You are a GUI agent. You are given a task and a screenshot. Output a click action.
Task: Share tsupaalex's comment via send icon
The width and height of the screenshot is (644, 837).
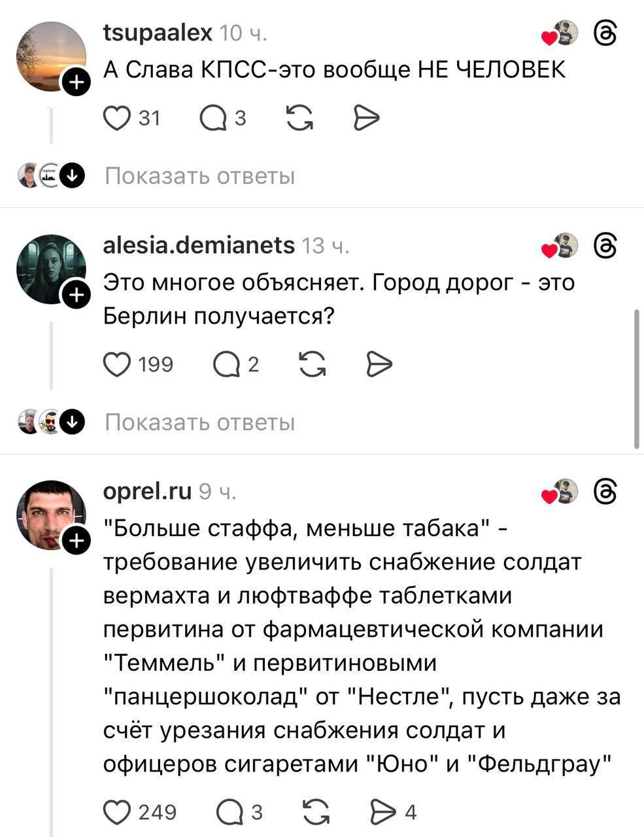click(366, 118)
